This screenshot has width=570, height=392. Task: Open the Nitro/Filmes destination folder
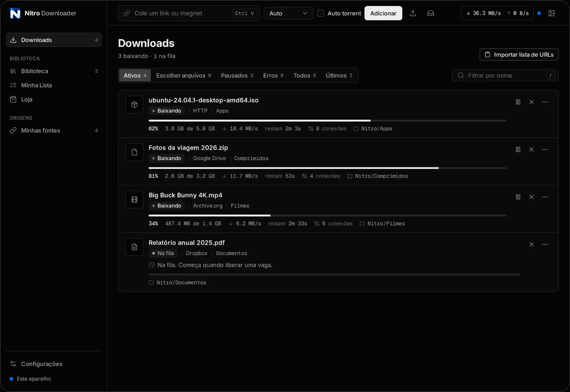tap(382, 224)
